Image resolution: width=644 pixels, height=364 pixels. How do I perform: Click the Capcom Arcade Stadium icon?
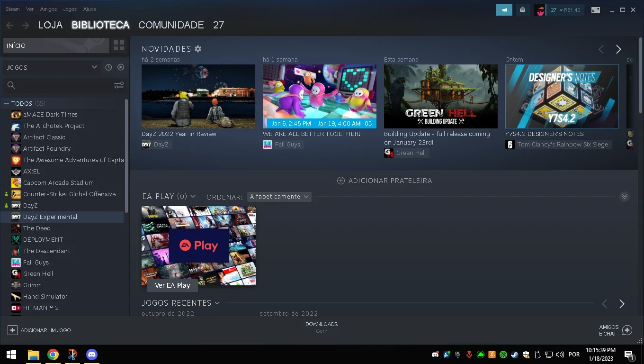(x=16, y=182)
